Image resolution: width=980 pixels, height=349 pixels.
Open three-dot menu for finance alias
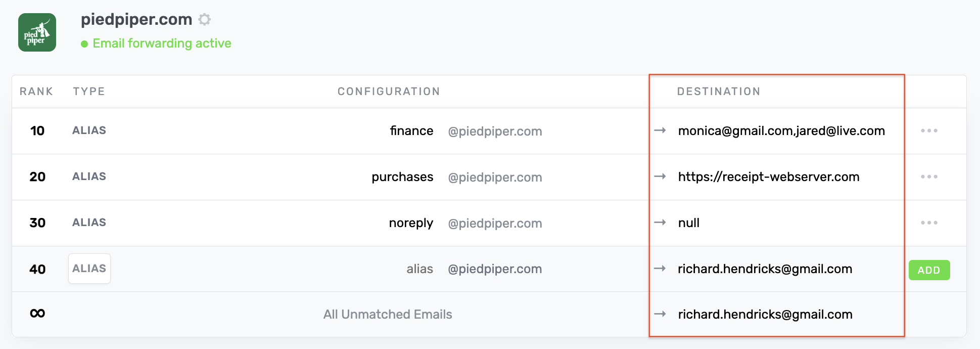coord(928,131)
